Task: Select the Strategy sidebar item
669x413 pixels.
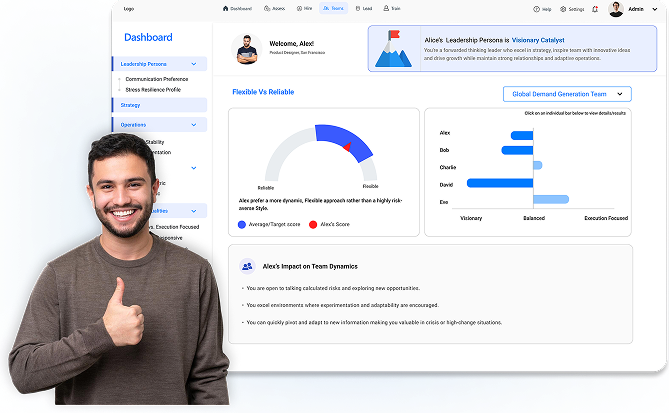Action: 160,105
